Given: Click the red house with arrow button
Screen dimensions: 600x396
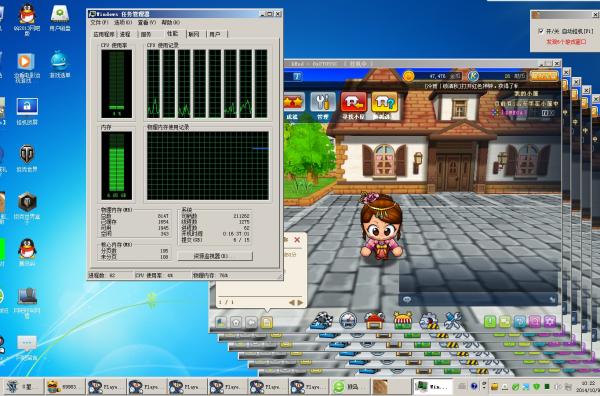Looking at the screenshot, I should click(x=354, y=102).
